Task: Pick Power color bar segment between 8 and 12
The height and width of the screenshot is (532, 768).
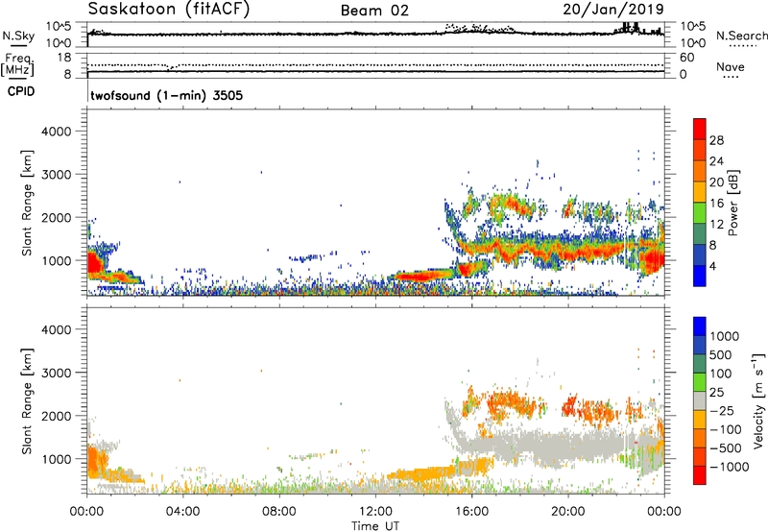Action: point(700,234)
